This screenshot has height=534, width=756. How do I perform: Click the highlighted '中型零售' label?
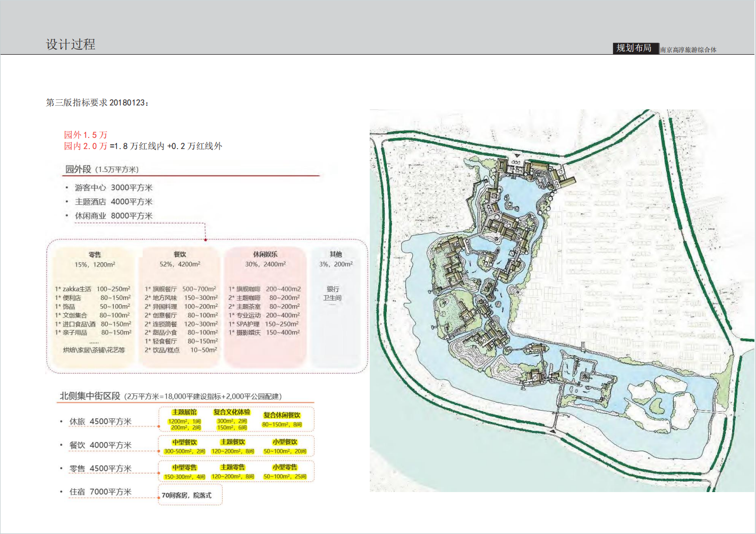click(184, 468)
